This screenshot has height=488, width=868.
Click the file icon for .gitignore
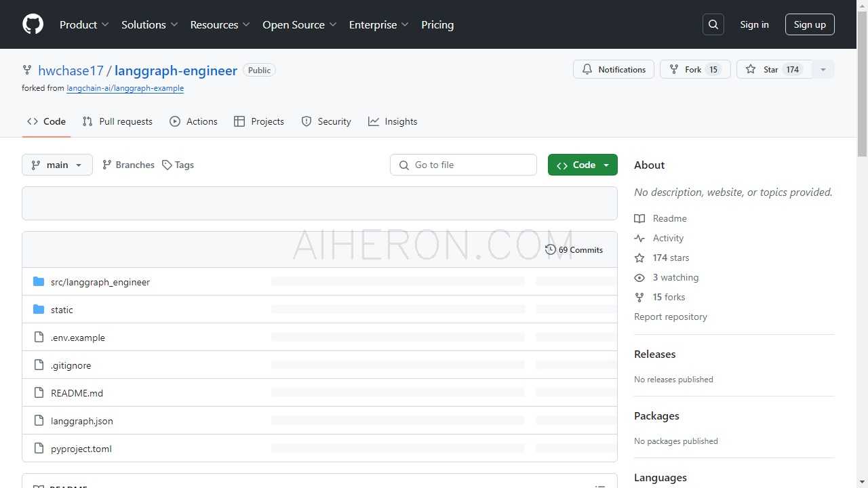click(39, 365)
